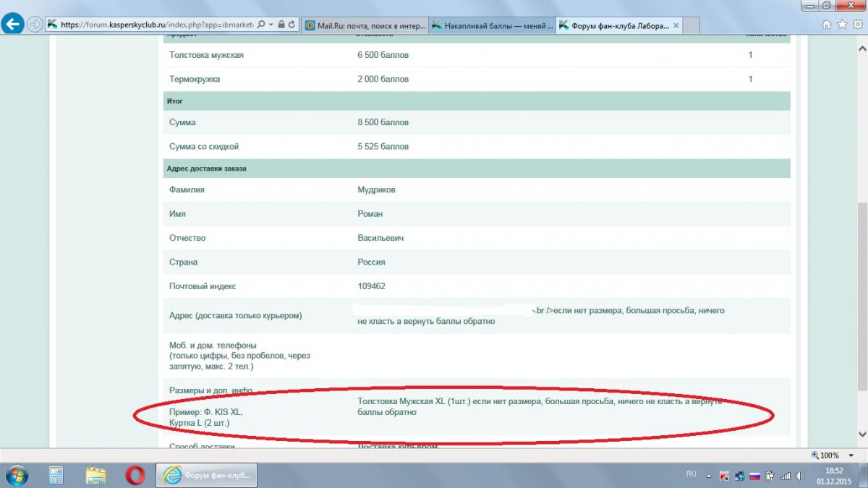This screenshot has width=868, height=488.
Task: Open the Tools gear icon
Action: point(856,24)
